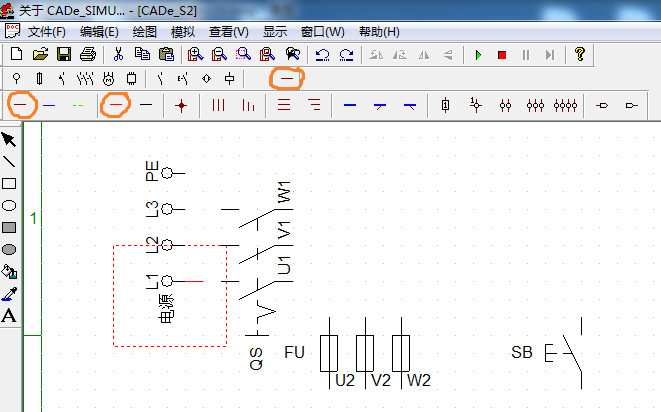Select the three-pole terminal strip symbol
Viewport: 661px width, 412px height.
(x=535, y=105)
